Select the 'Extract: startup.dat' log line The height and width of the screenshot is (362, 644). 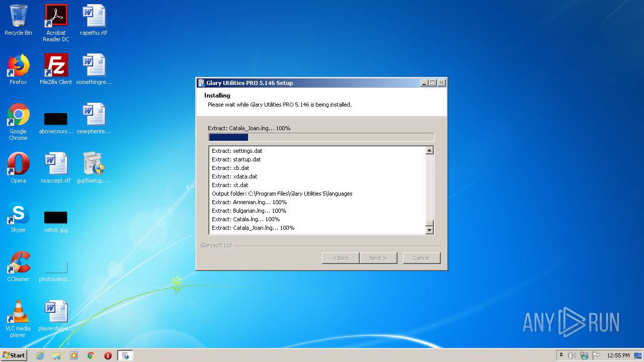(236, 159)
